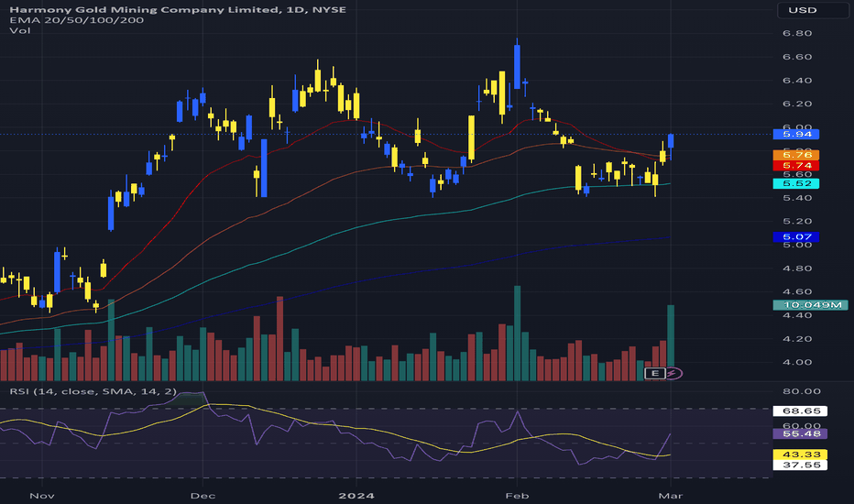The width and height of the screenshot is (854, 504).
Task: Click the latest blue candlestick near 5.94
Action: [x=671, y=148]
